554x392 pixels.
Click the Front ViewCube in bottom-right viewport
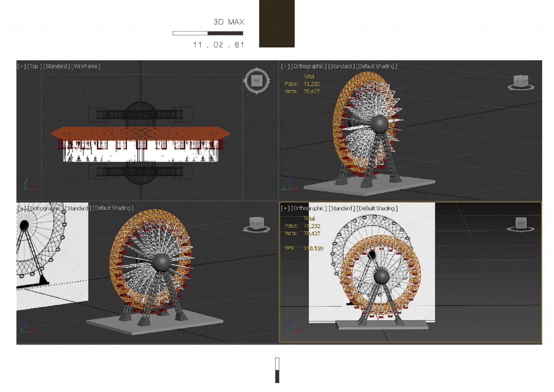tap(521, 223)
